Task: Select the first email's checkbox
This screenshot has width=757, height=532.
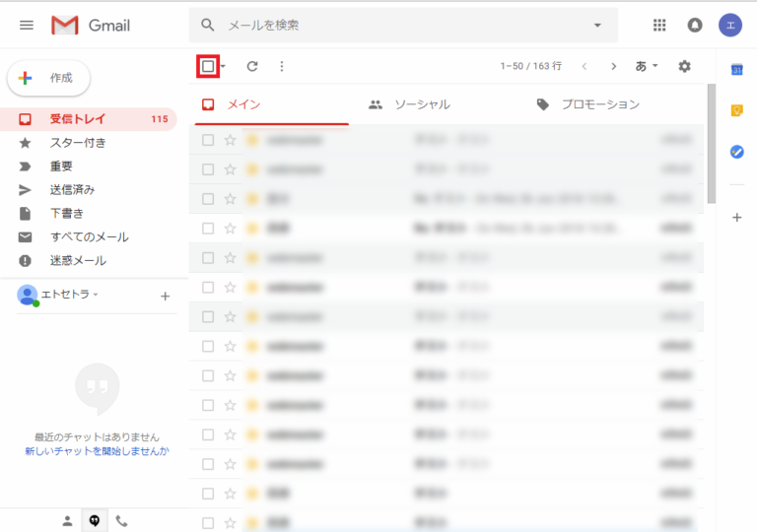Action: point(208,140)
